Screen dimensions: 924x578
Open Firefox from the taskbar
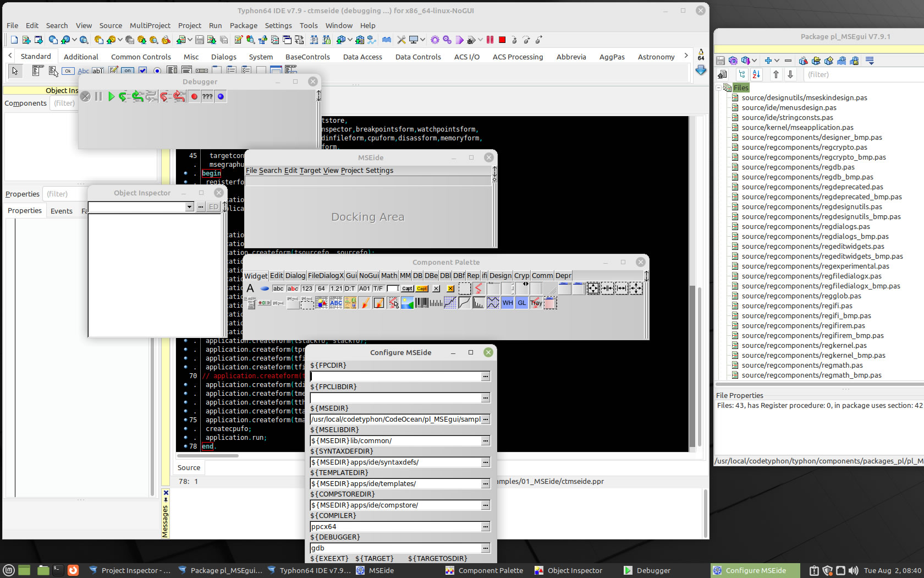(x=73, y=570)
